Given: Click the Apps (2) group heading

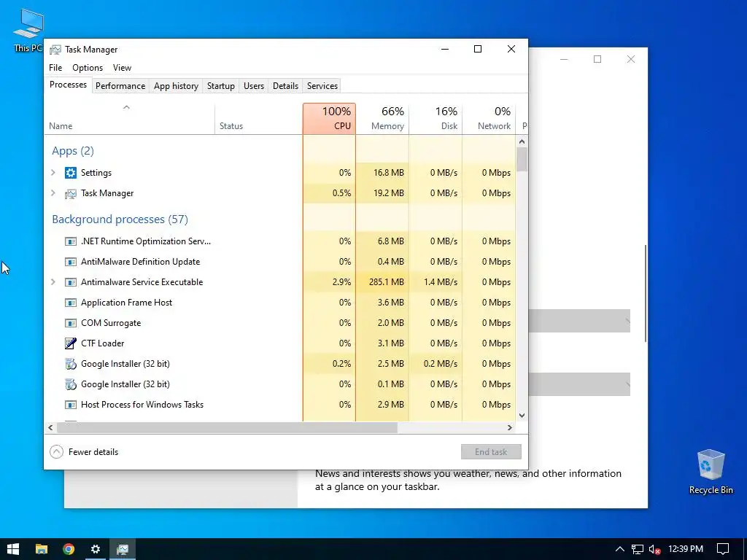Looking at the screenshot, I should pos(73,151).
